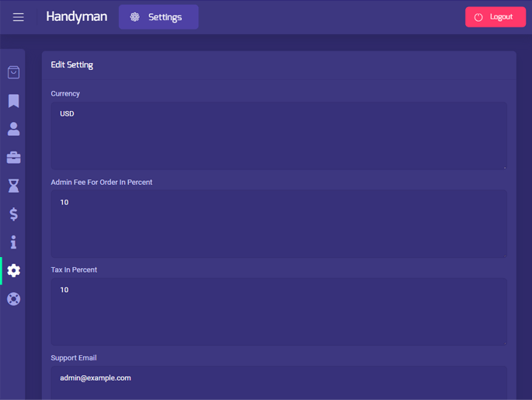This screenshot has width=532, height=400.
Task: Select the user profile sidebar icon
Action: (13, 129)
